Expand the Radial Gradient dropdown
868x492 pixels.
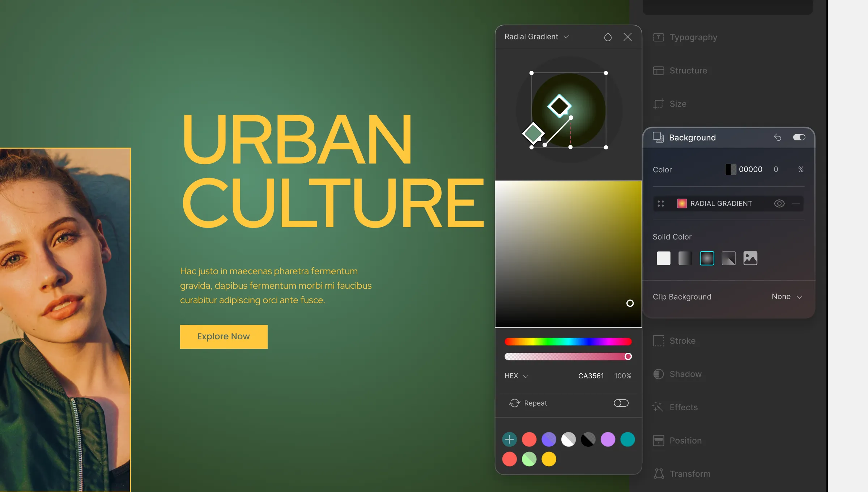[x=567, y=37]
